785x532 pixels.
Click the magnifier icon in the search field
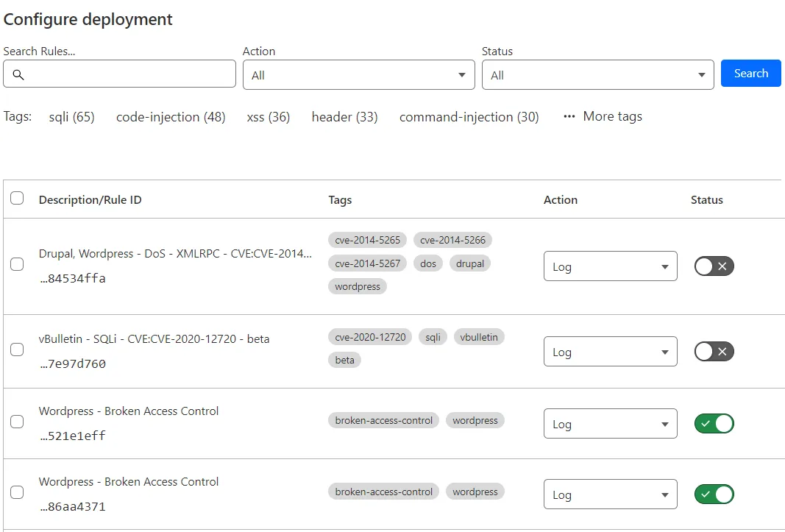[x=18, y=74]
